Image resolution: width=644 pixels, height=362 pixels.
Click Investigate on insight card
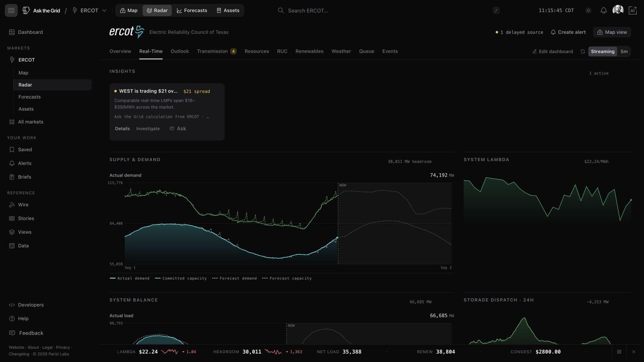[x=148, y=129]
